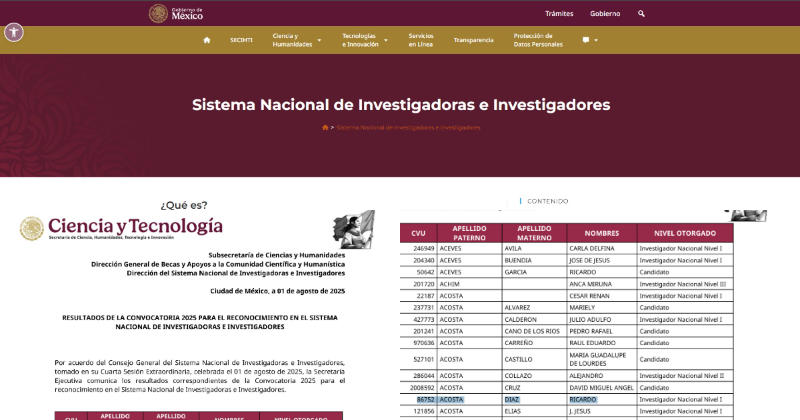Click the Subsecretaría de Ciencias y Humanidades line
800x420 pixels.
point(277,255)
